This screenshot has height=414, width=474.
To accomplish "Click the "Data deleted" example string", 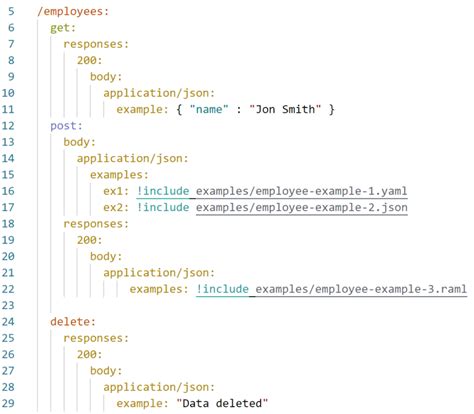I will pos(222,404).
